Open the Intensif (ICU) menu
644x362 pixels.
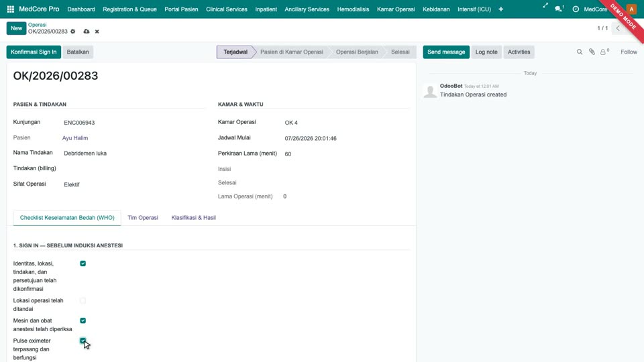pyautogui.click(x=474, y=9)
